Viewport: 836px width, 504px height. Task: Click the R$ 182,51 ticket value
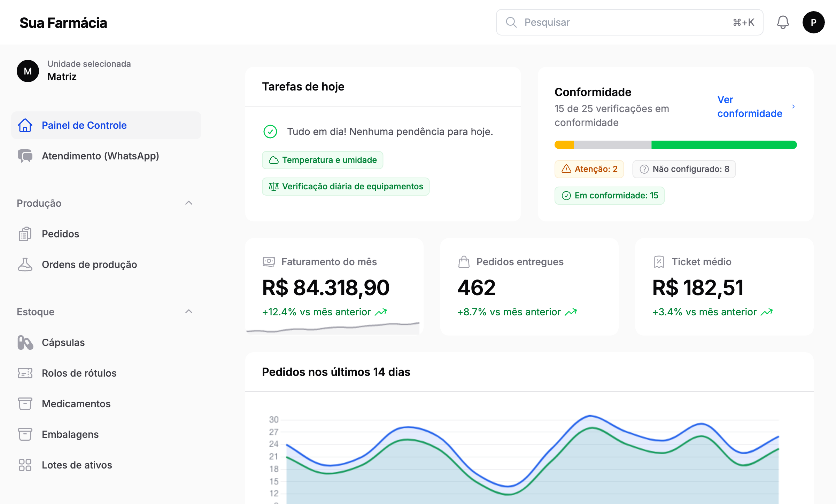point(698,288)
